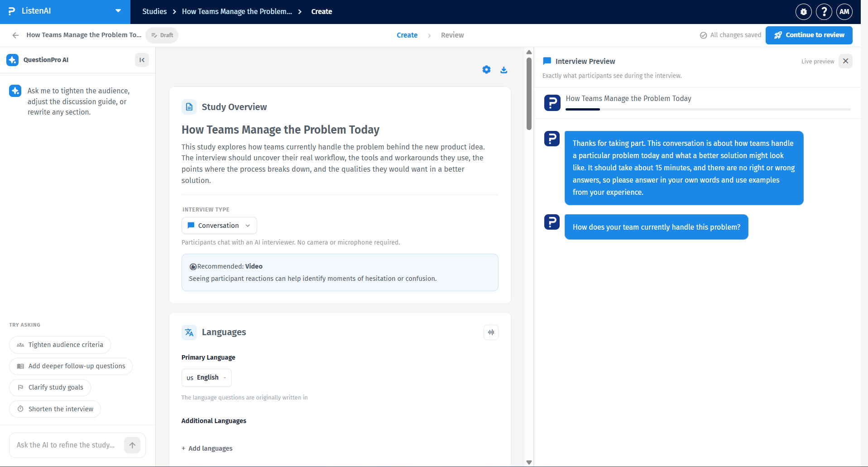868x467 pixels.
Task: Open the Interview Type Conversation dropdown
Action: pos(219,226)
